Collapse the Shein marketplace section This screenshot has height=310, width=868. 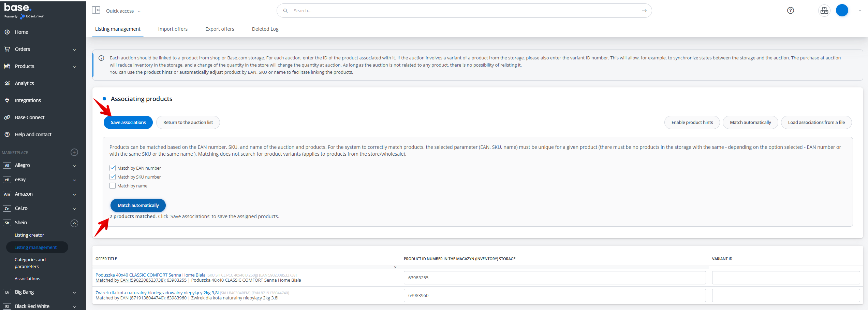[x=74, y=223]
